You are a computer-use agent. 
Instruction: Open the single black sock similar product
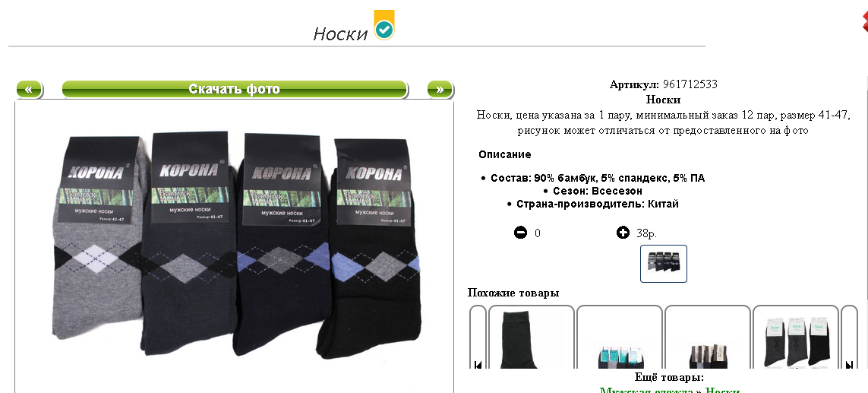pyautogui.click(x=532, y=337)
